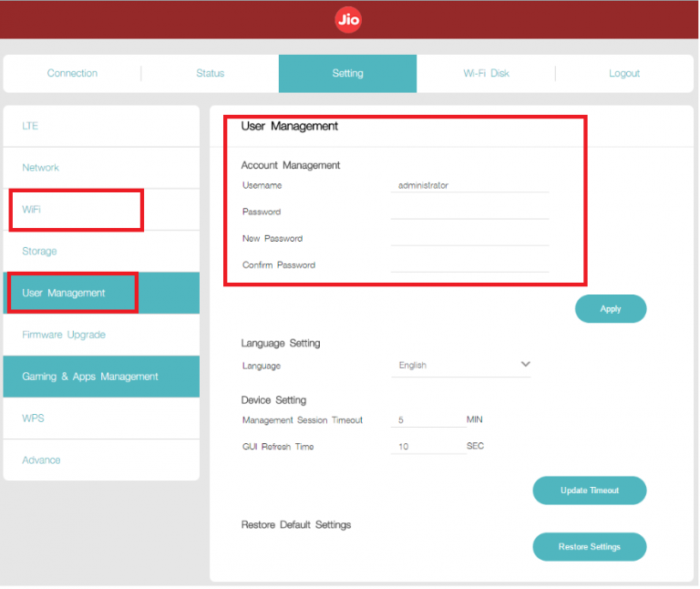Image resolution: width=700 pixels, height=589 pixels.
Task: Edit the Management Session Timeout field
Action: (428, 419)
